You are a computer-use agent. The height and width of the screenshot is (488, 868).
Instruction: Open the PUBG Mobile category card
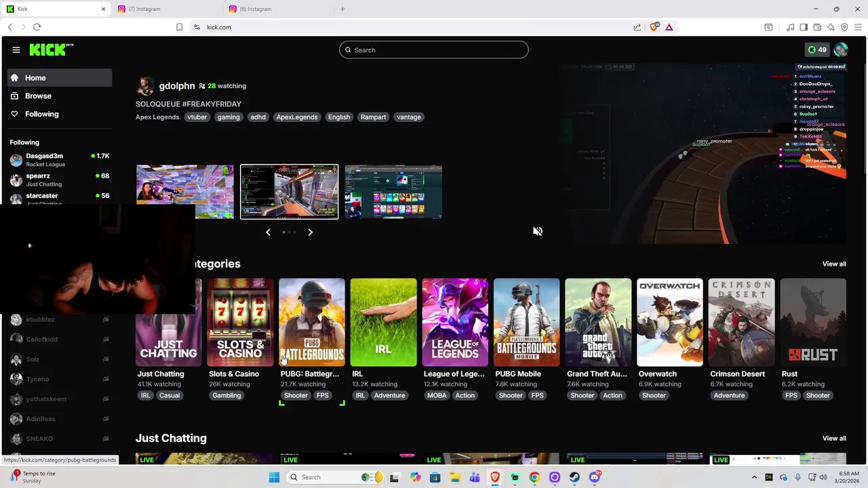coord(527,323)
